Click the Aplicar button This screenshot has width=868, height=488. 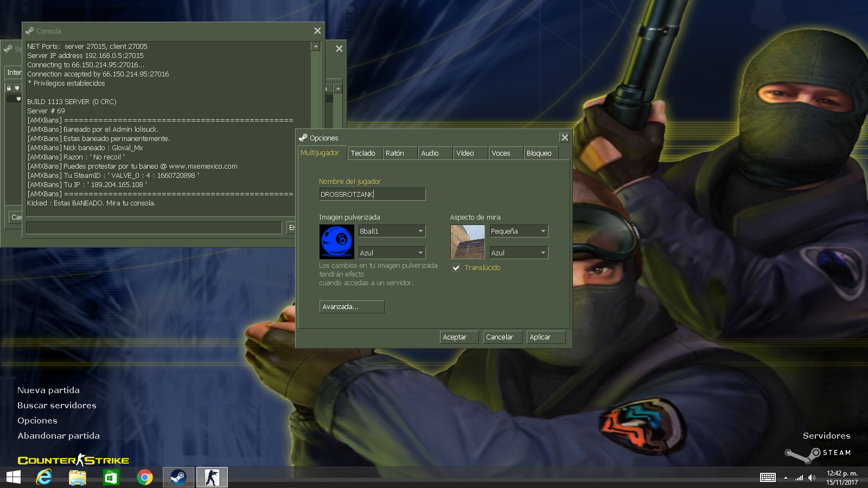click(x=546, y=337)
